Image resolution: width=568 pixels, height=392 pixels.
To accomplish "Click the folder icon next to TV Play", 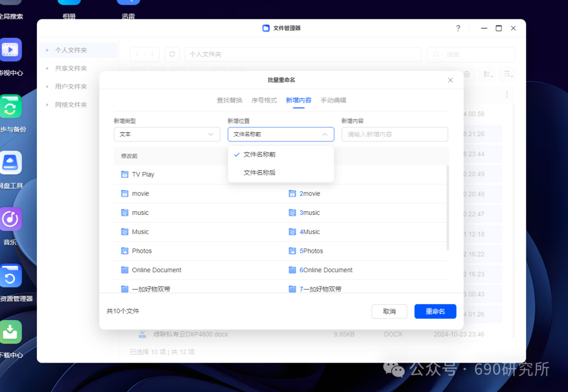I will (125, 174).
